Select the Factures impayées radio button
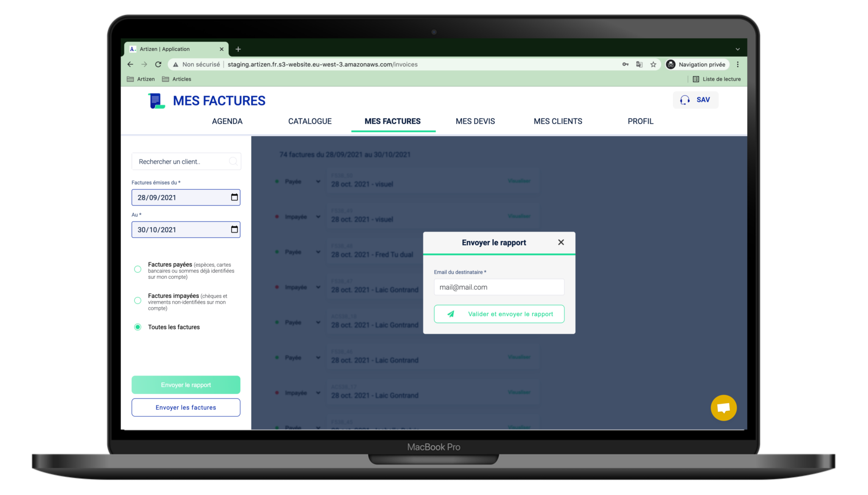The height and width of the screenshot is (495, 868). click(137, 300)
